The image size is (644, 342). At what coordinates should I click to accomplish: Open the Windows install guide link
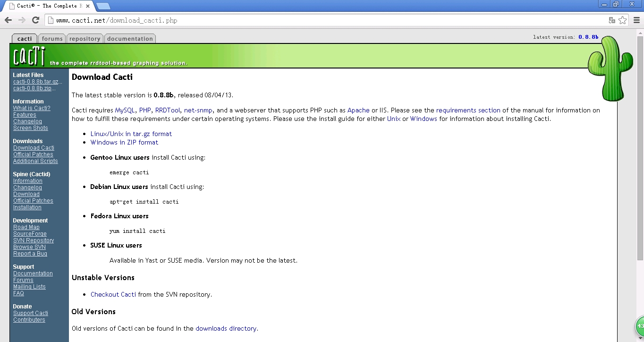click(424, 119)
